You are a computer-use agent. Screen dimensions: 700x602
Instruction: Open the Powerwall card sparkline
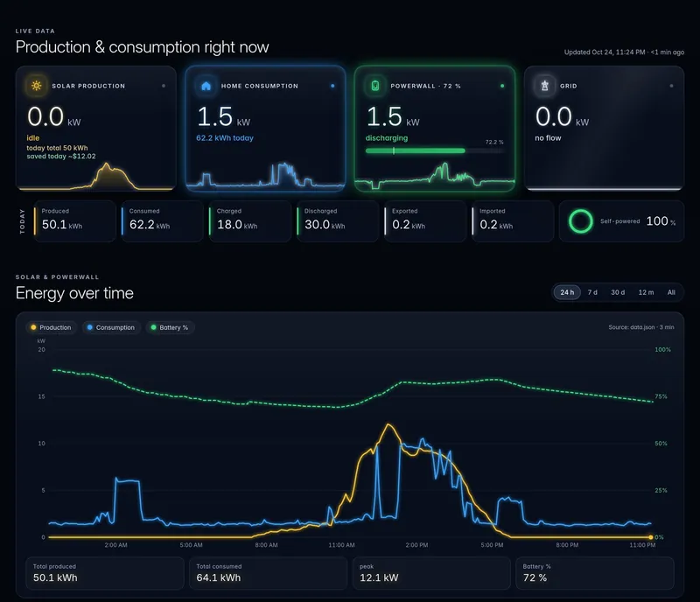coord(434,176)
